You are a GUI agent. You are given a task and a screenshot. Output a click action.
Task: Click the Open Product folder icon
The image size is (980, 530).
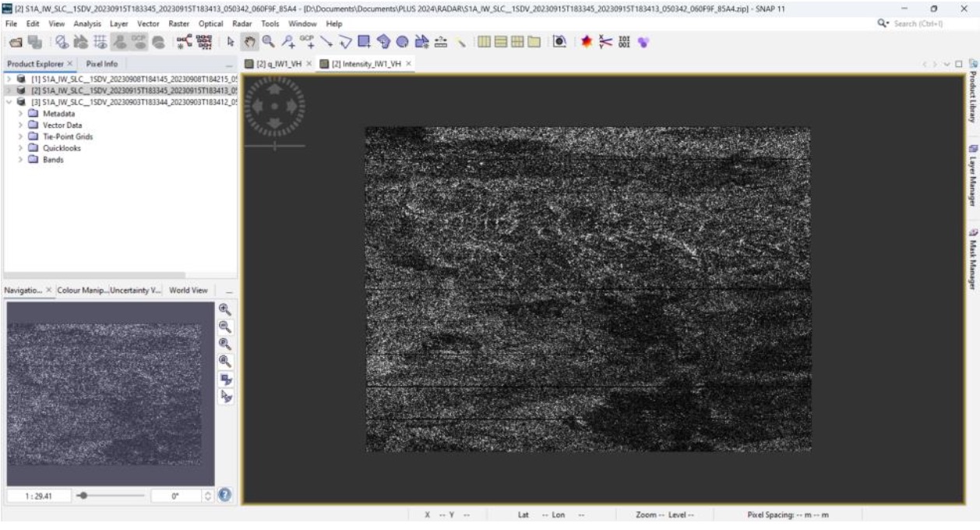click(15, 42)
